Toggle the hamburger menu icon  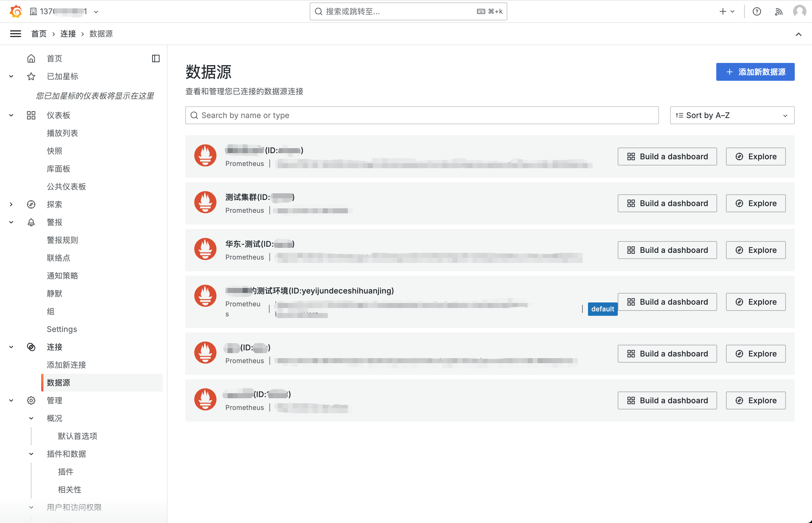click(x=16, y=34)
